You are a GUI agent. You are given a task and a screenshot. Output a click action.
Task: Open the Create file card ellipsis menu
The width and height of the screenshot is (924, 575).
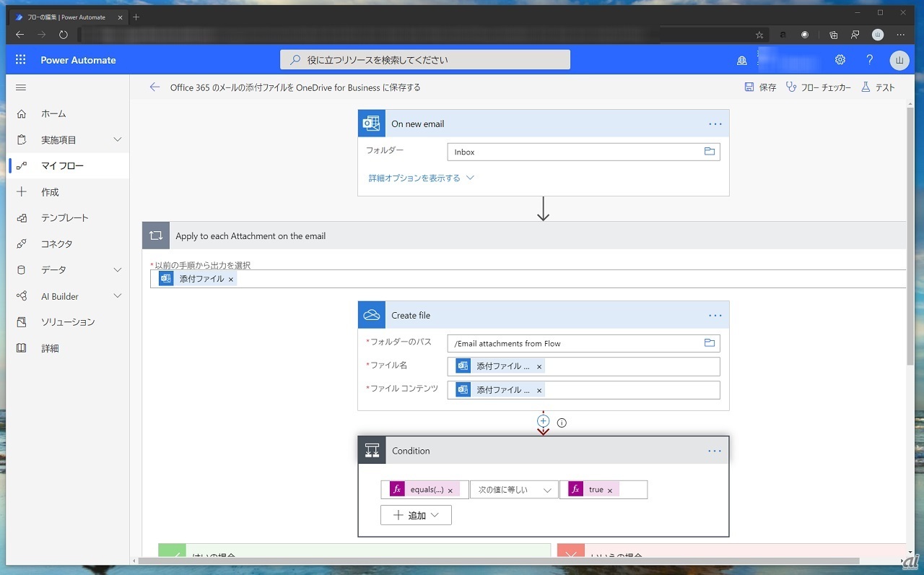coord(715,315)
